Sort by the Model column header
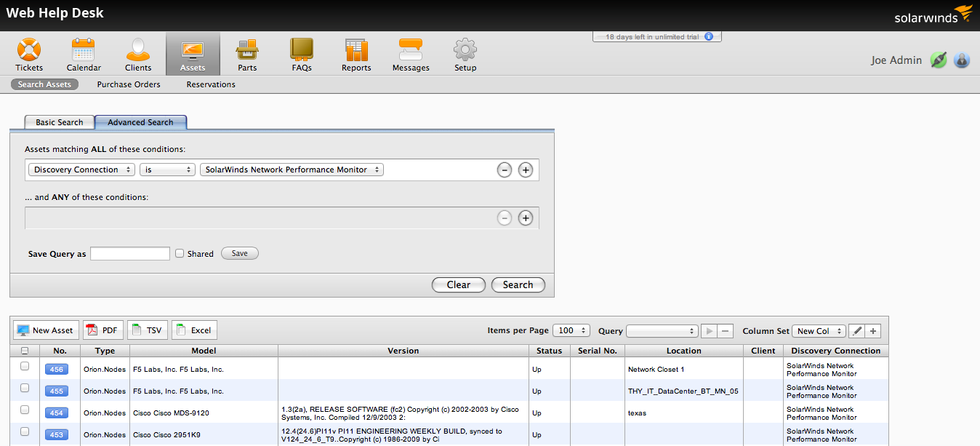Image resolution: width=980 pixels, height=446 pixels. [204, 351]
